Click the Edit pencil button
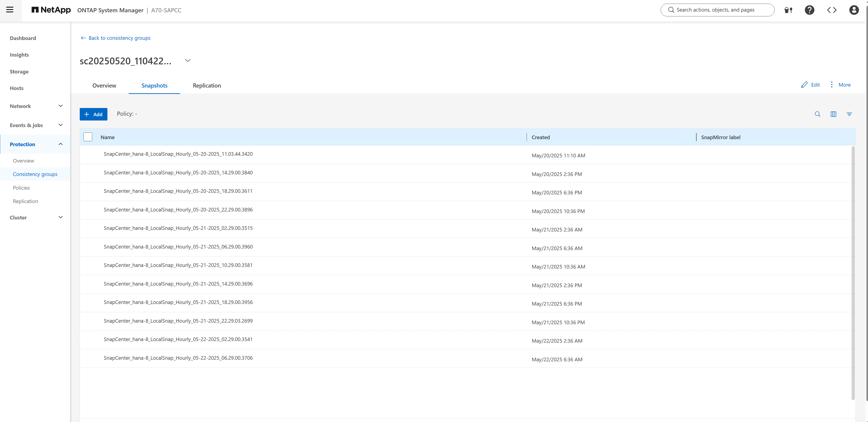 [810, 85]
